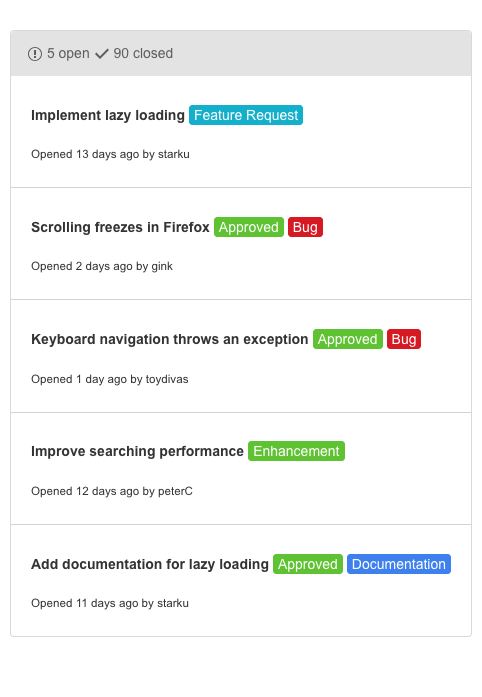
Task: Click the closed issues checkmark icon
Action: [102, 54]
